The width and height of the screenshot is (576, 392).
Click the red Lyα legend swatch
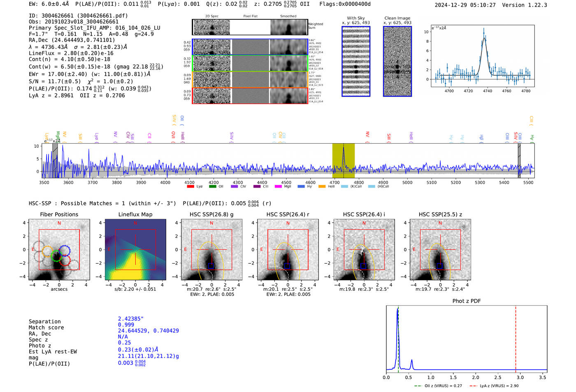coord(190,186)
